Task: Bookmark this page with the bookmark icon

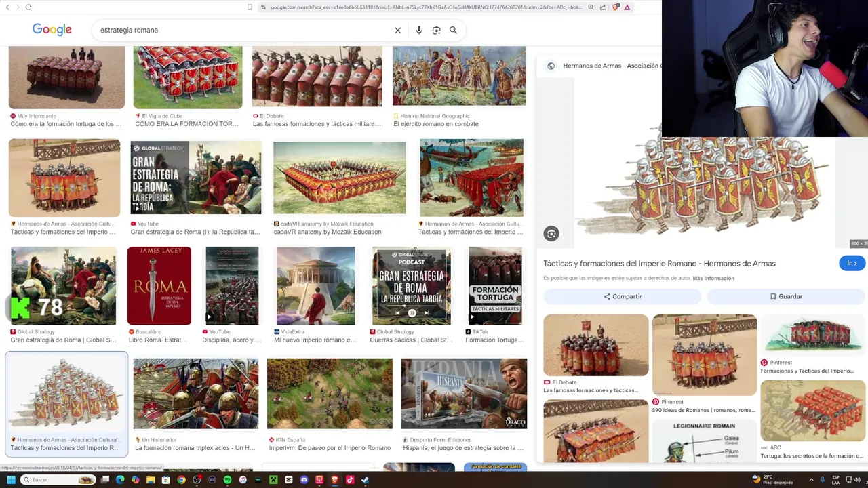Action: click(250, 7)
